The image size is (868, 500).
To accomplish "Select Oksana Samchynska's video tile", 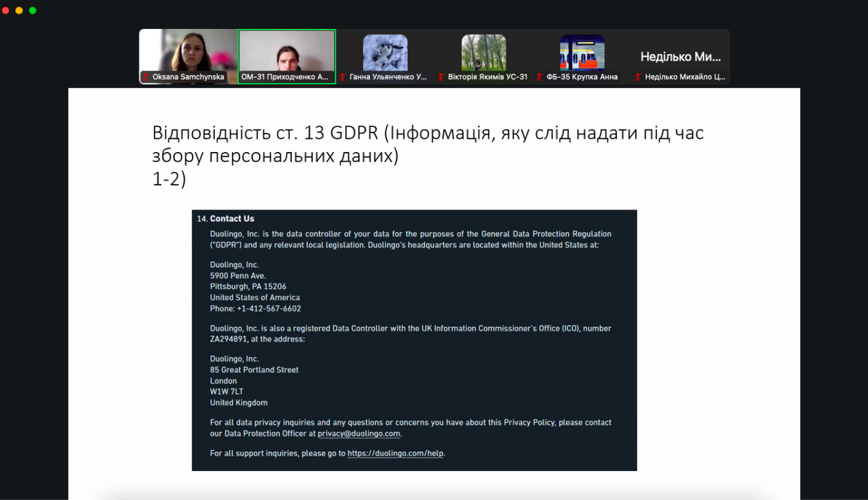I will click(189, 57).
